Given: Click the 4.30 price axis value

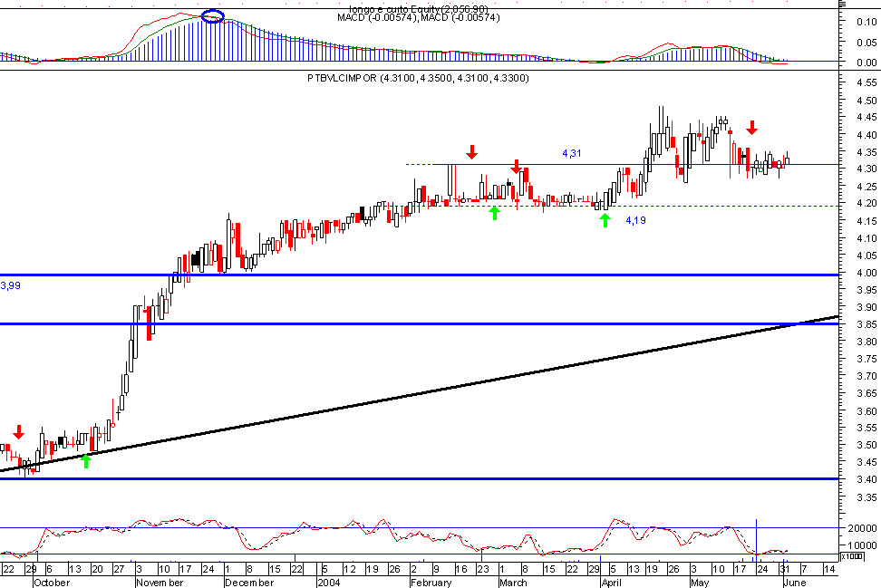Looking at the screenshot, I should pos(867,169).
